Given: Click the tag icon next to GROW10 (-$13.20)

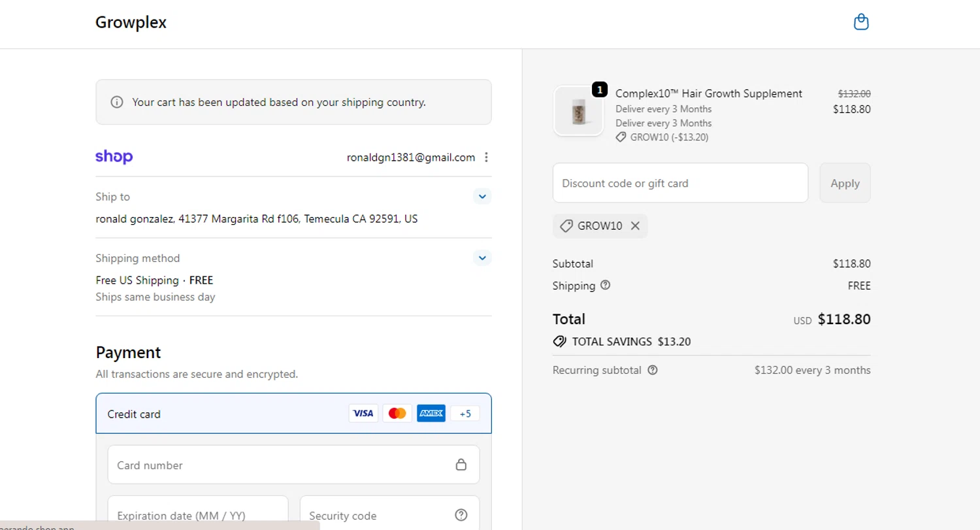Looking at the screenshot, I should 621,137.
